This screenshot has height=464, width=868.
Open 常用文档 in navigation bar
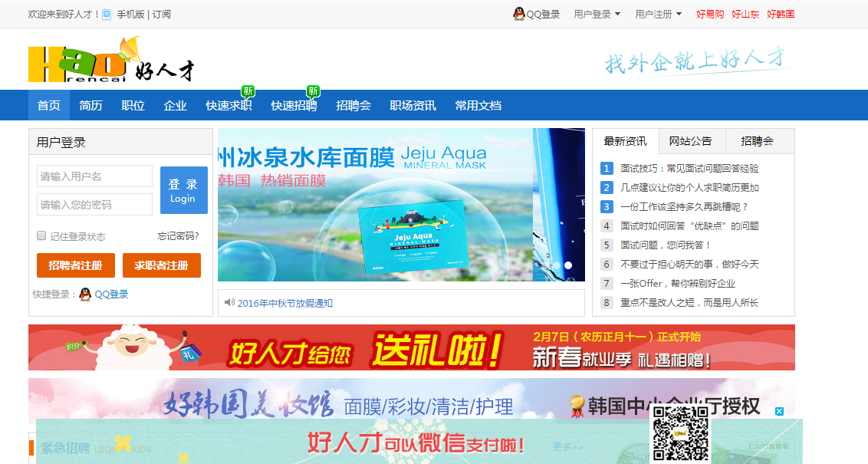click(x=478, y=105)
